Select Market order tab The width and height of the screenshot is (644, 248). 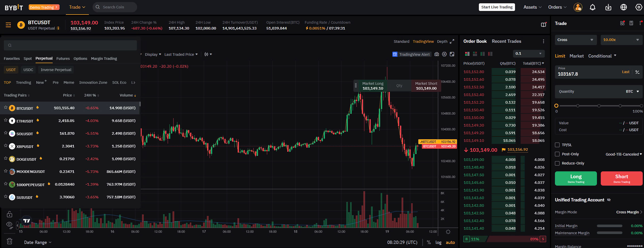[576, 56]
